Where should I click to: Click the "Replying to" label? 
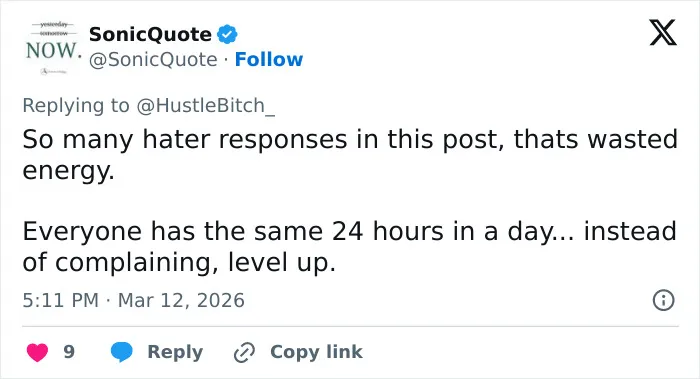(x=76, y=106)
